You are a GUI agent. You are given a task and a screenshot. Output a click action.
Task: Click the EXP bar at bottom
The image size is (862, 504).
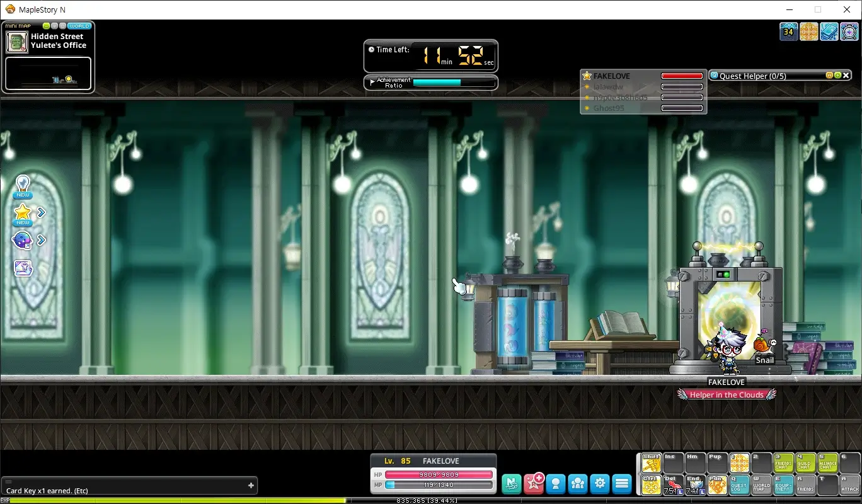pos(431,501)
